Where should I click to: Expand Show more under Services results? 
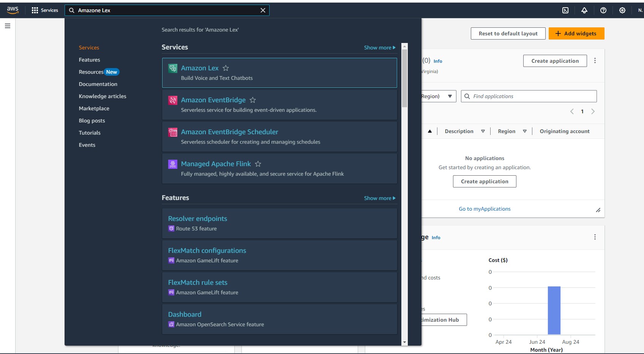[379, 47]
